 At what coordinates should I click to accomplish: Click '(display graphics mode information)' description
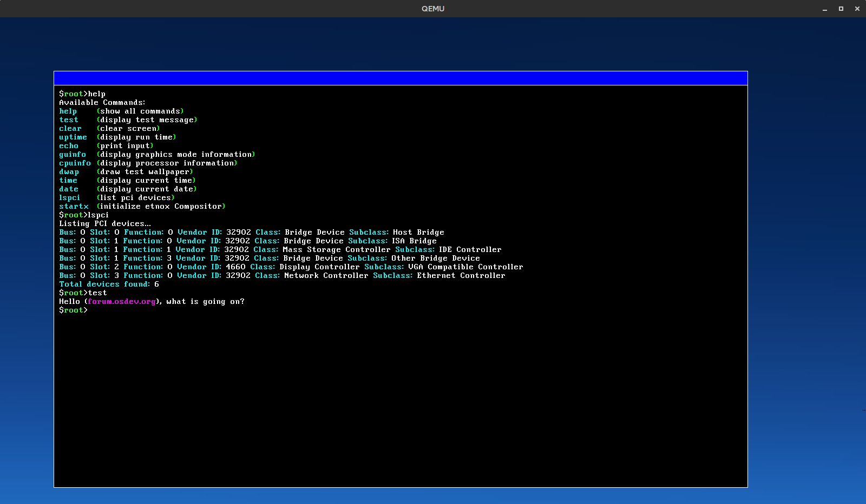(176, 155)
